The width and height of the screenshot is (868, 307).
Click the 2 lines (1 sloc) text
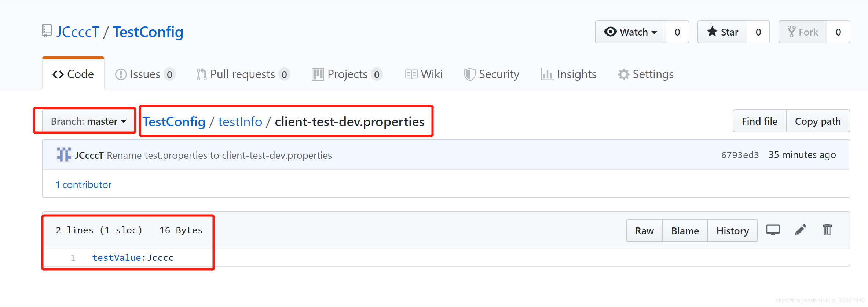(99, 230)
